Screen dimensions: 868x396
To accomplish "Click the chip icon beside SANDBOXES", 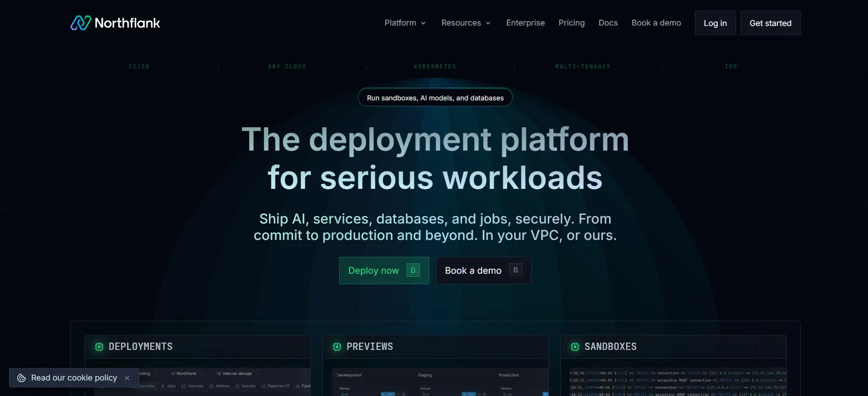I will (x=575, y=347).
